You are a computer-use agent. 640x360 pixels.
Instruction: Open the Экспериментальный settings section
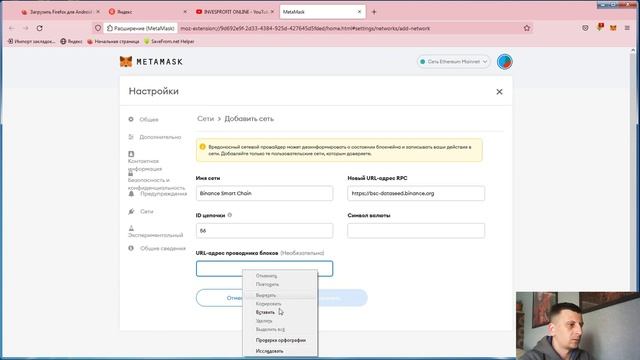(156, 231)
